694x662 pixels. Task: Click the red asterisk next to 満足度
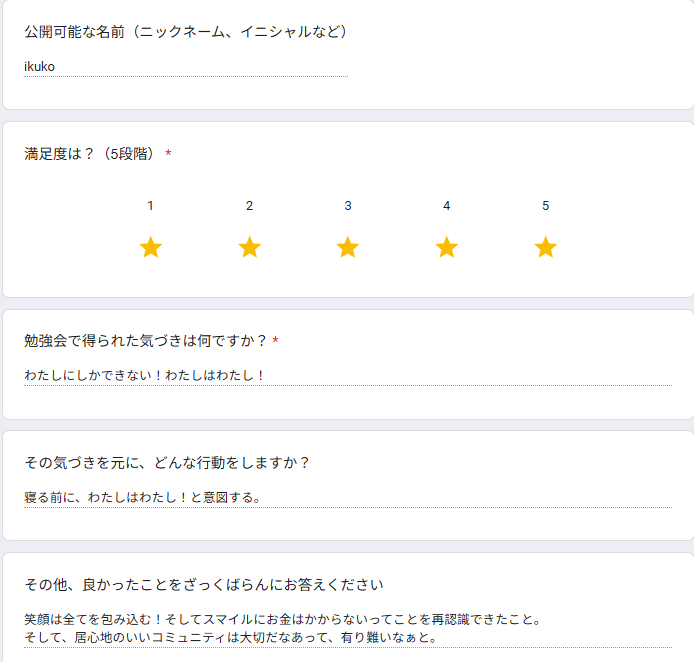pyautogui.click(x=168, y=154)
